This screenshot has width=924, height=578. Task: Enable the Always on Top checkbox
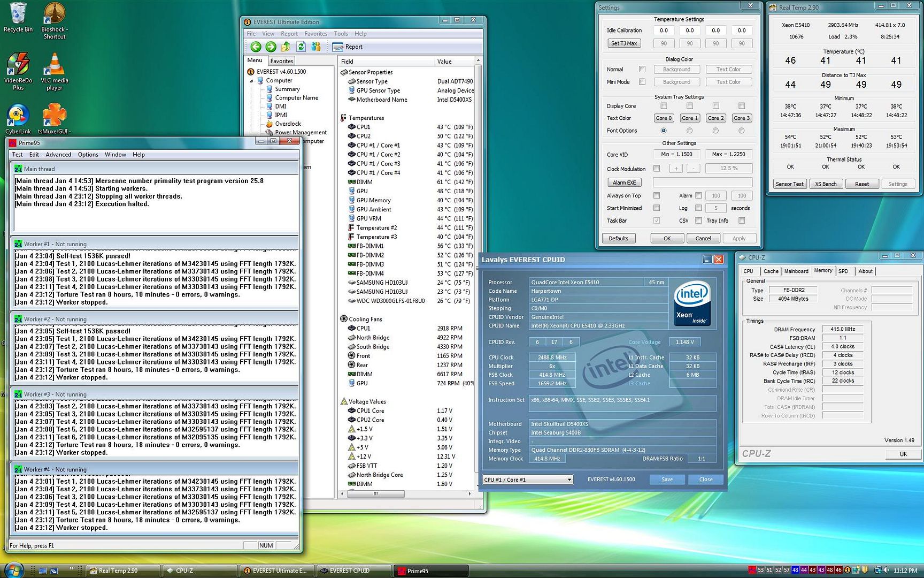coord(657,196)
